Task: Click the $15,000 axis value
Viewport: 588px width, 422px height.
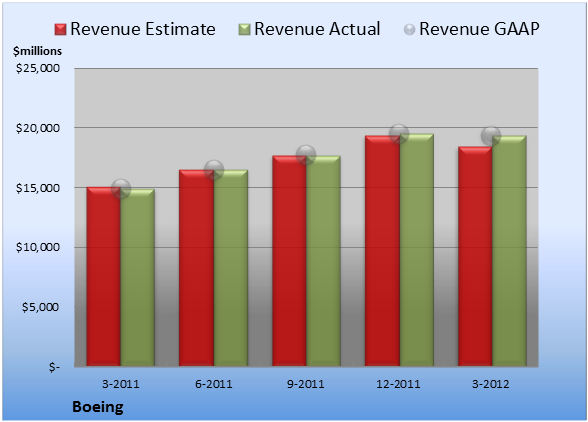Action: pos(38,188)
